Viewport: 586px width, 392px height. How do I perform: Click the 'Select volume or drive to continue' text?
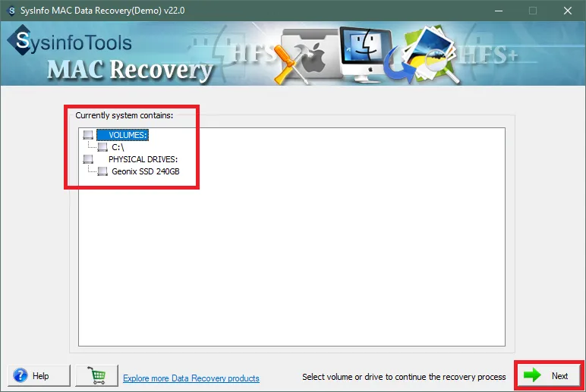click(x=404, y=377)
